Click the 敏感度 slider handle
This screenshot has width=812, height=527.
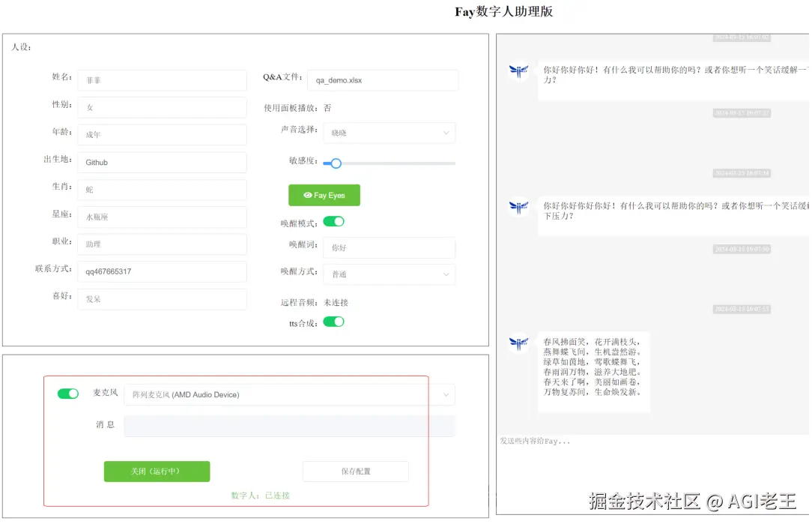(x=336, y=163)
